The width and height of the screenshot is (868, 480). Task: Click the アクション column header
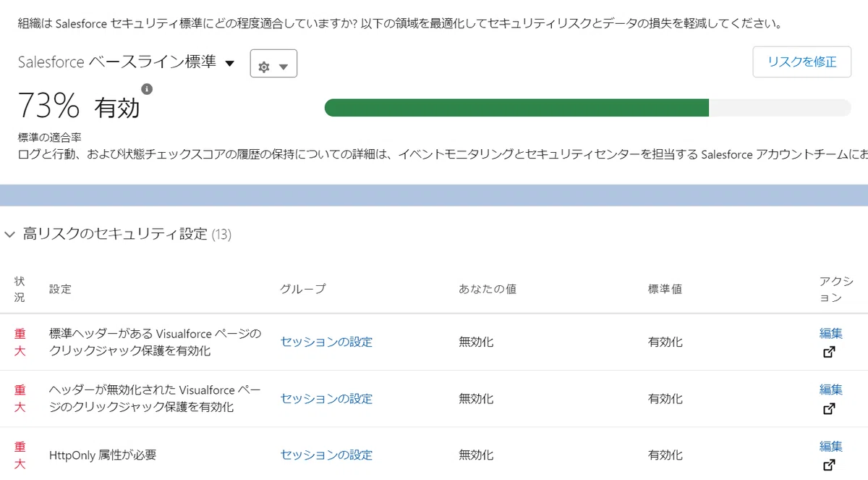pos(836,289)
